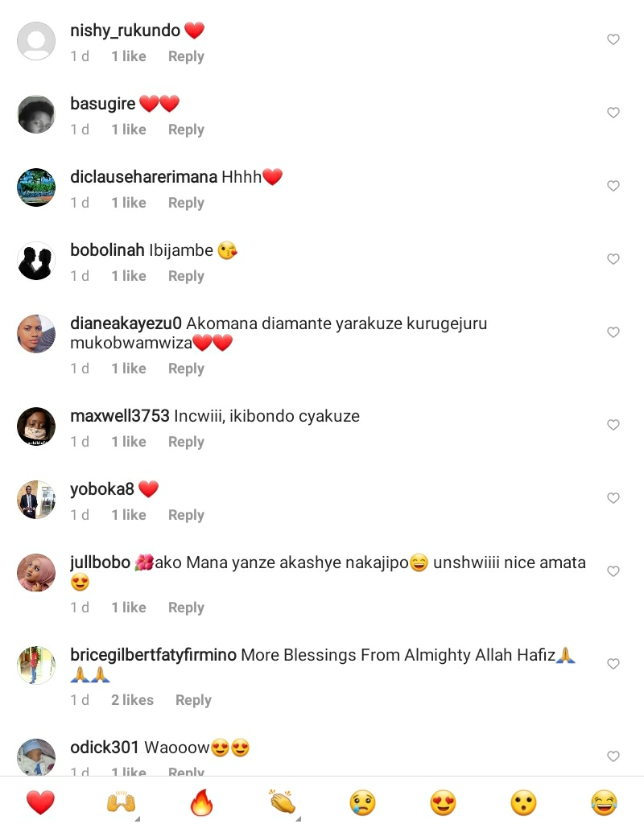Screen dimensions: 644x824
Task: Open diclauseharerimana's avatar thumbnail
Action: click(36, 187)
